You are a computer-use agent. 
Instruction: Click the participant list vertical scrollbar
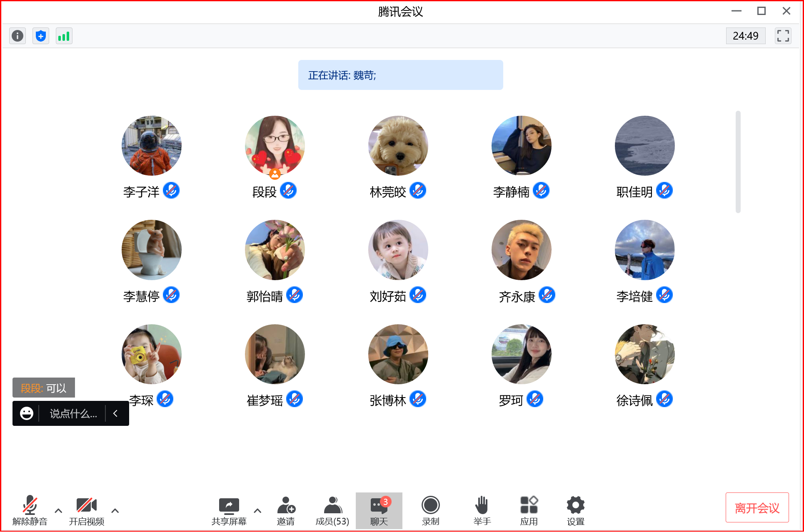[738, 162]
